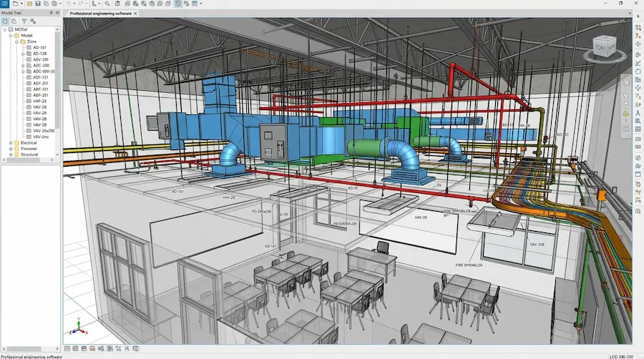This screenshot has height=359, width=644.
Task: Select AD-101 in the Model Tree
Action: pos(40,48)
